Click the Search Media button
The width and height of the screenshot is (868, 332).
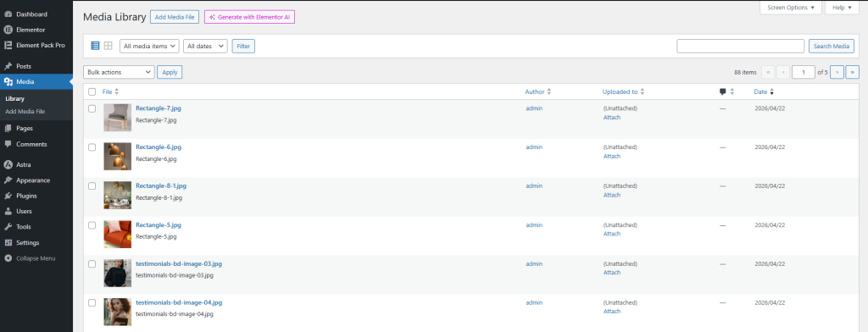click(x=832, y=46)
